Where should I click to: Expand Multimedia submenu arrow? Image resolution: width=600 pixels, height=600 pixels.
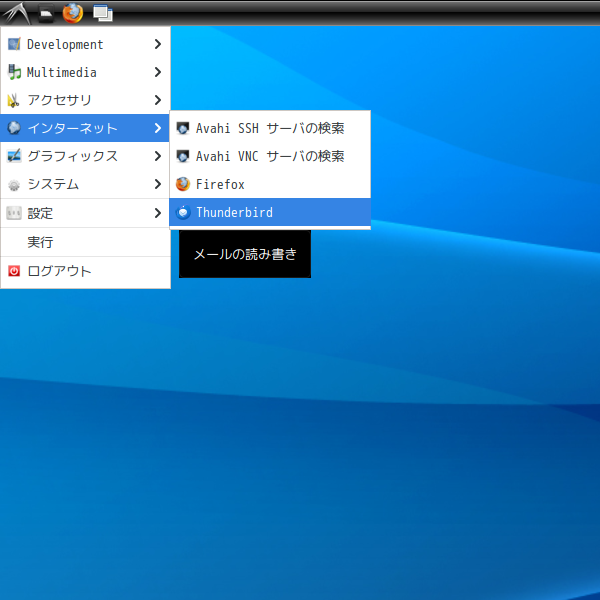coord(158,72)
